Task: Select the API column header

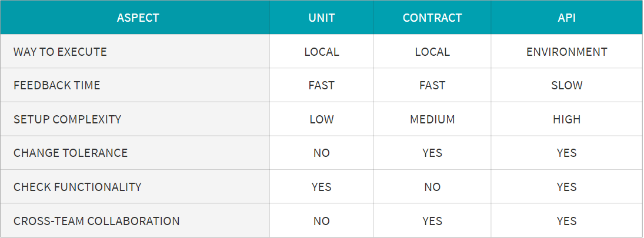Action: point(567,18)
